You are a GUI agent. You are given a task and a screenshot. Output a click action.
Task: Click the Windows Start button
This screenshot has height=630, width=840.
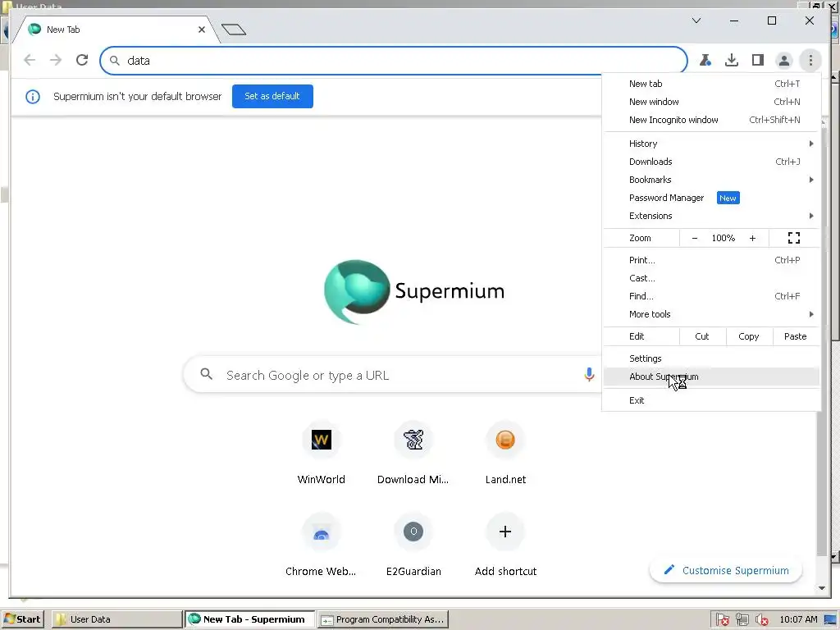coord(22,619)
